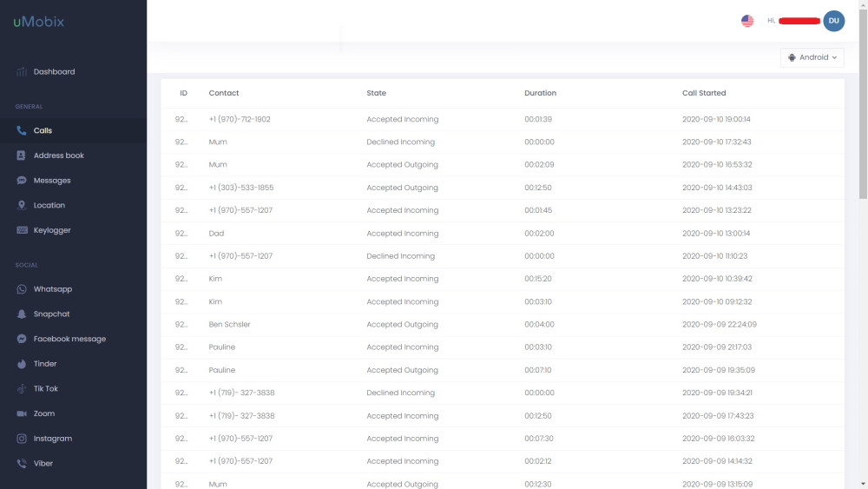Open the Dashboard bar chart icon

[22, 71]
